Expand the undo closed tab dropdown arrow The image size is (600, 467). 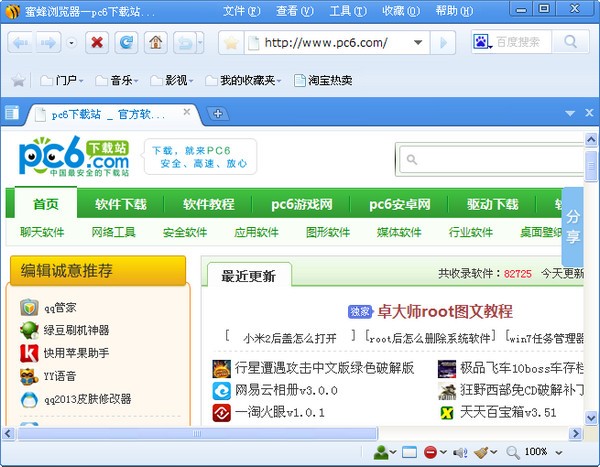point(201,42)
